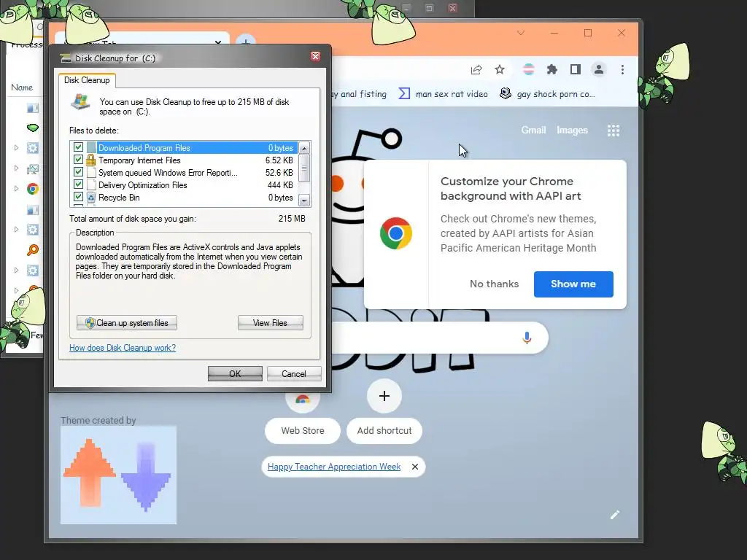Click Clean up system files button
Viewport: 747px width, 560px height.
[127, 323]
